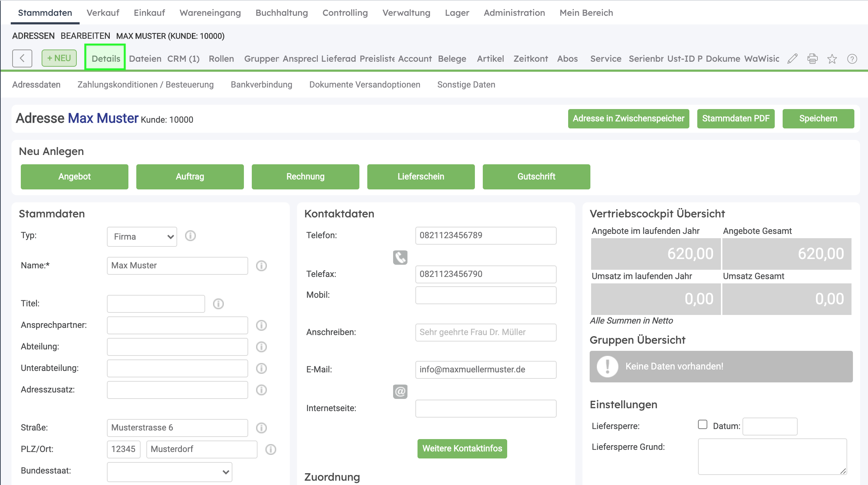The width and height of the screenshot is (868, 485).
Task: Expand the Bundesstaat dropdown
Action: coord(169,472)
